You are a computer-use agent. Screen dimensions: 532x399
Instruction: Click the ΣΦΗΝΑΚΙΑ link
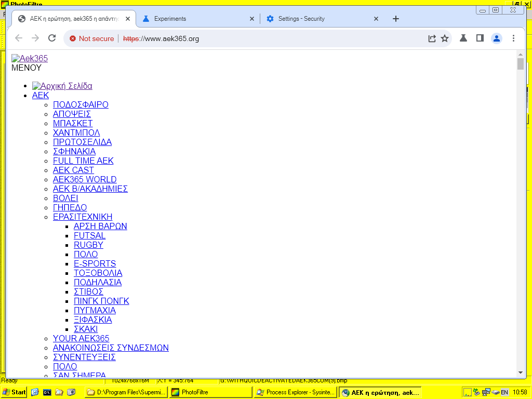click(x=74, y=151)
